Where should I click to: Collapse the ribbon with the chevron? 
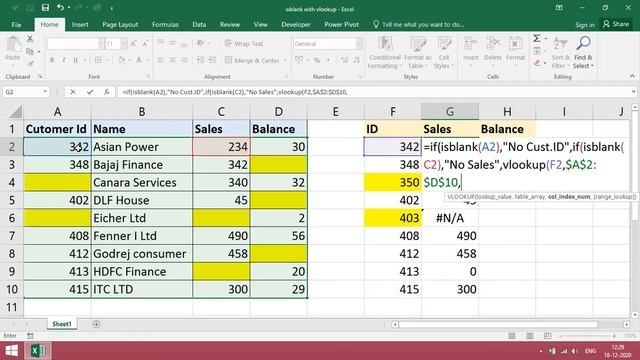pyautogui.click(x=632, y=76)
